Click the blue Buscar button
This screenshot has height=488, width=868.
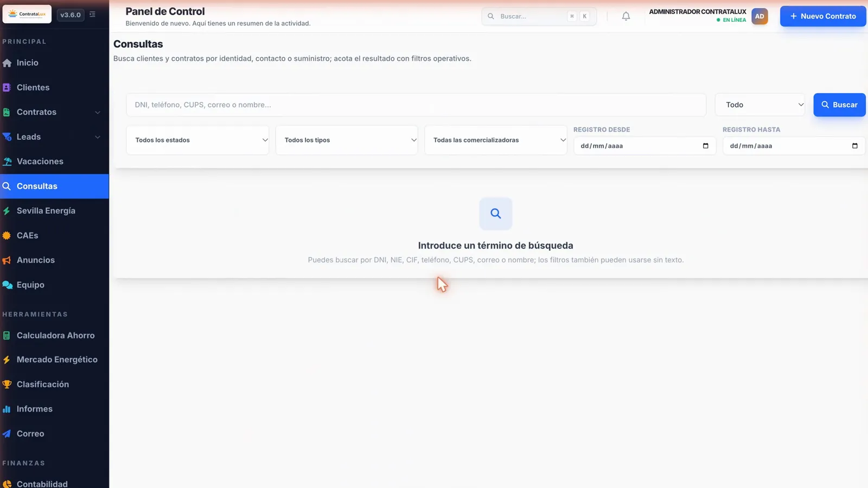839,105
